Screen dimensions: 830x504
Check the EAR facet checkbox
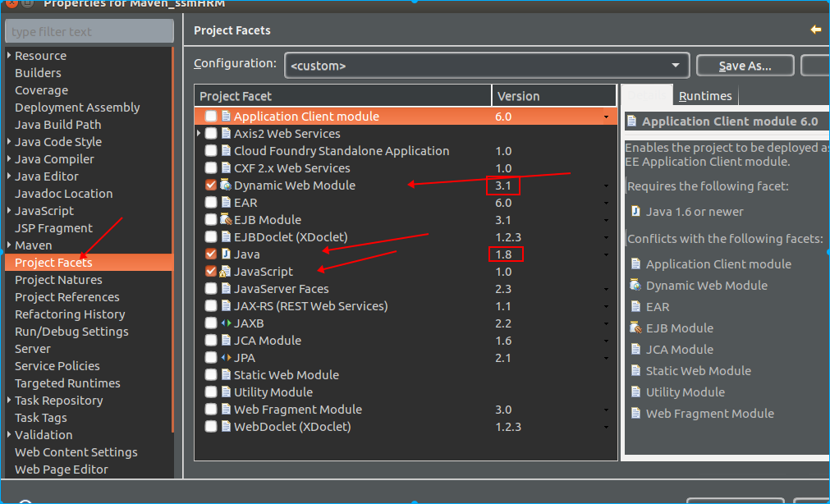pyautogui.click(x=211, y=202)
